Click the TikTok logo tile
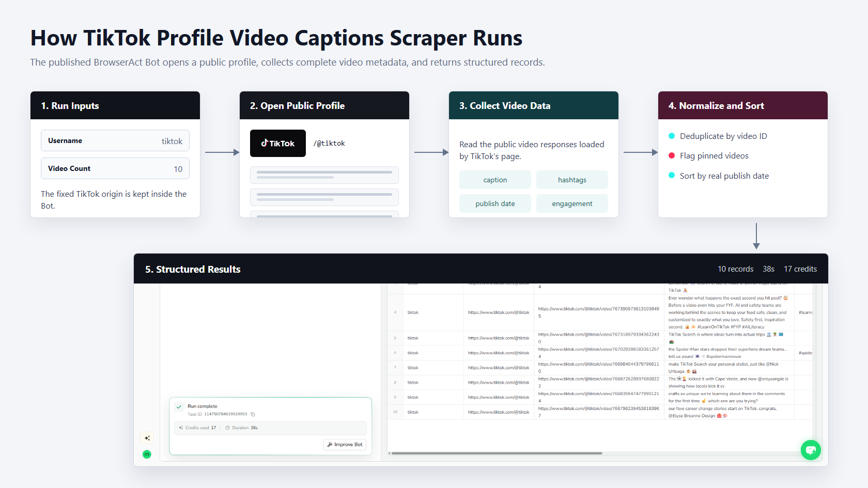 tap(278, 143)
